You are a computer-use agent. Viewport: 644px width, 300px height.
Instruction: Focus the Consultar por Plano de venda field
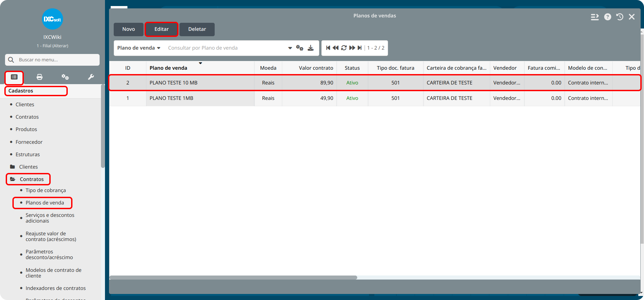pos(226,48)
